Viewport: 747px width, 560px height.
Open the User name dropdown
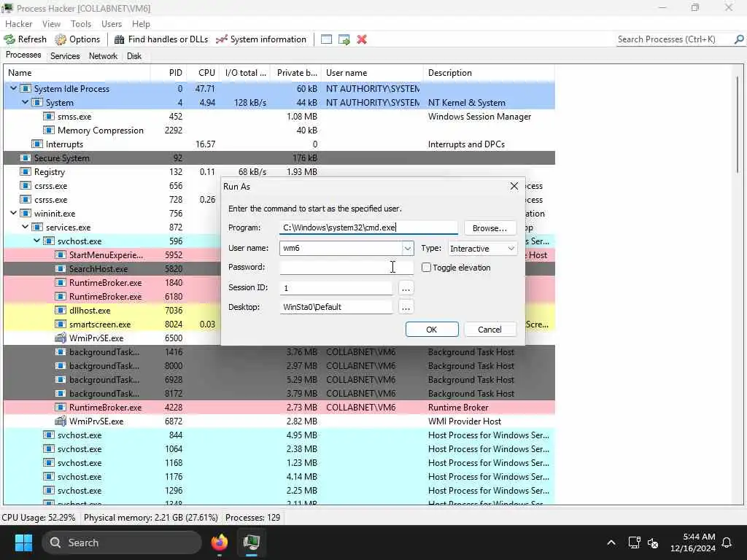pyautogui.click(x=407, y=248)
